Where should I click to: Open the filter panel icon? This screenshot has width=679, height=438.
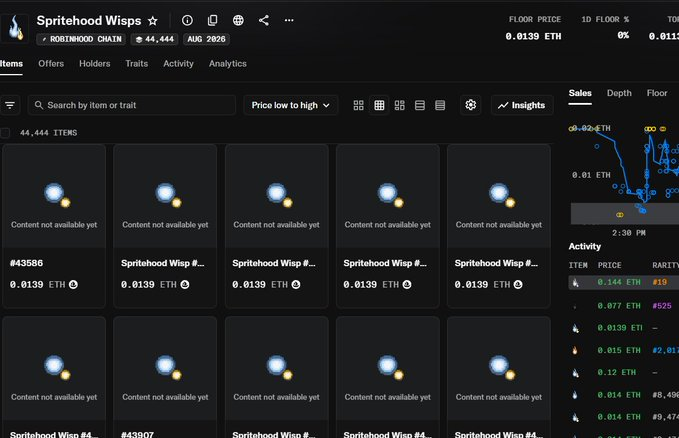click(10, 105)
